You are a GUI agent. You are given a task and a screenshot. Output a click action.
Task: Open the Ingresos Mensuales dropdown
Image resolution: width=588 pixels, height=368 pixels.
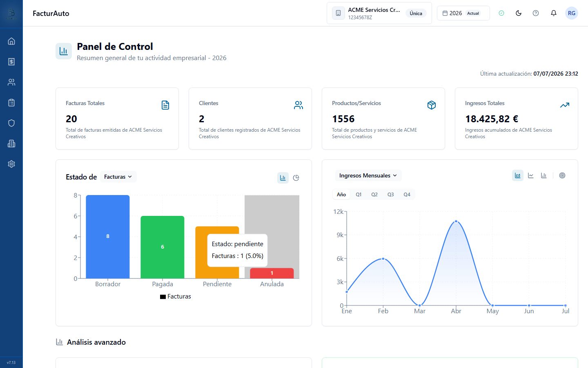pos(368,175)
